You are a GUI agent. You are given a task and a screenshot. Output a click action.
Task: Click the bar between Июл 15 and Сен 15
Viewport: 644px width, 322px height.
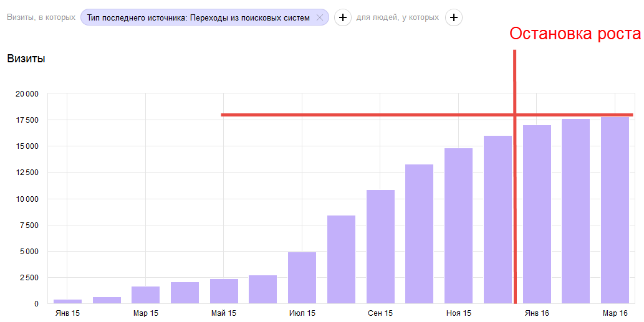[341, 259]
